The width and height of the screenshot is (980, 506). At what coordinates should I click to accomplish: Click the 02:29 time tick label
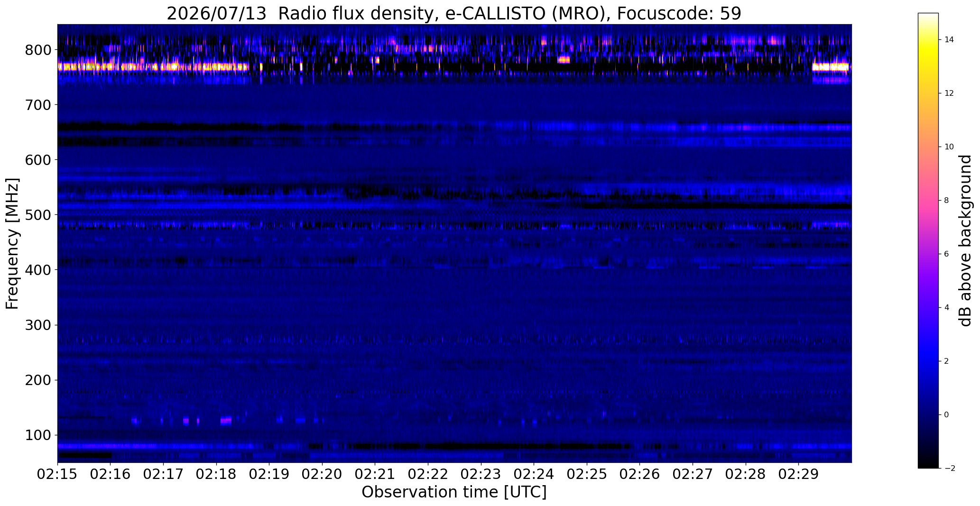tap(798, 474)
